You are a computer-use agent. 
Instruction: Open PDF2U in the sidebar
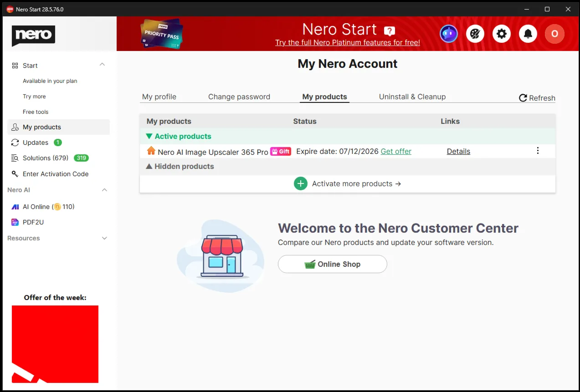point(33,222)
